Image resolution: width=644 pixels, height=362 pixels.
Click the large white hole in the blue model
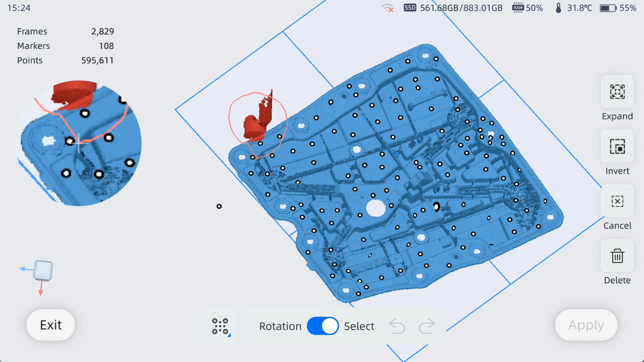[x=375, y=208]
